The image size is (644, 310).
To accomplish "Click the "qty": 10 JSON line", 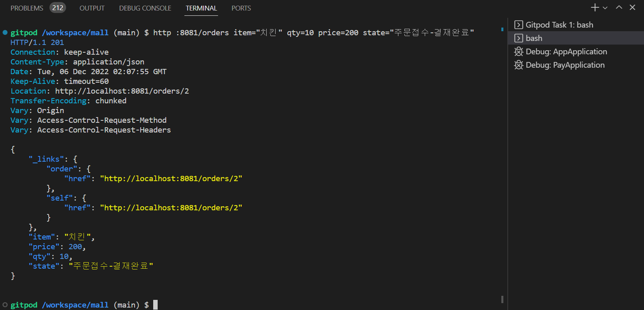I will (x=50, y=257).
